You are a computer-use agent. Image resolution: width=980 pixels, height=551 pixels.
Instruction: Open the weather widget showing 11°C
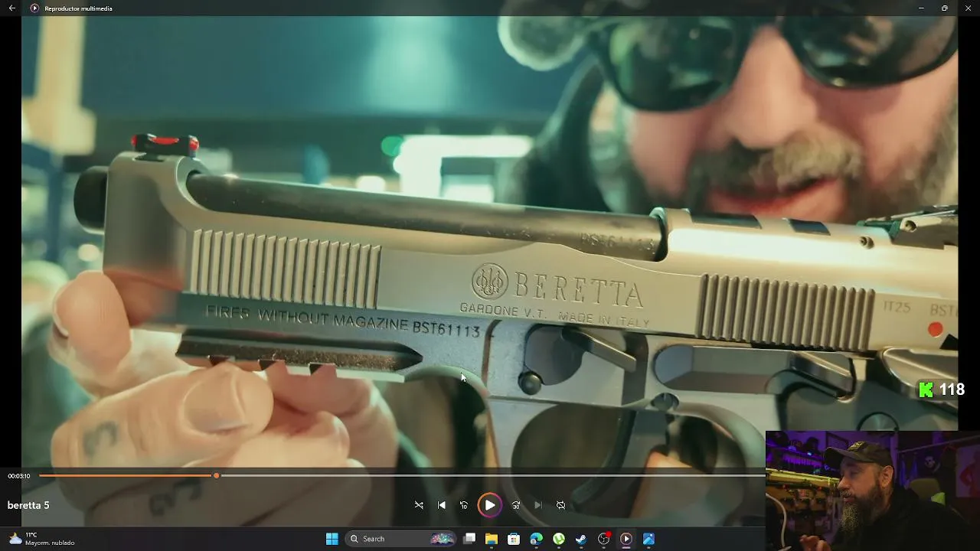coord(42,539)
